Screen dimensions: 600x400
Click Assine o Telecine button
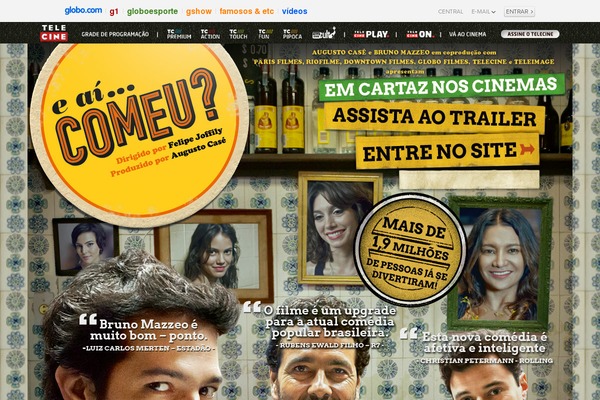(x=530, y=34)
